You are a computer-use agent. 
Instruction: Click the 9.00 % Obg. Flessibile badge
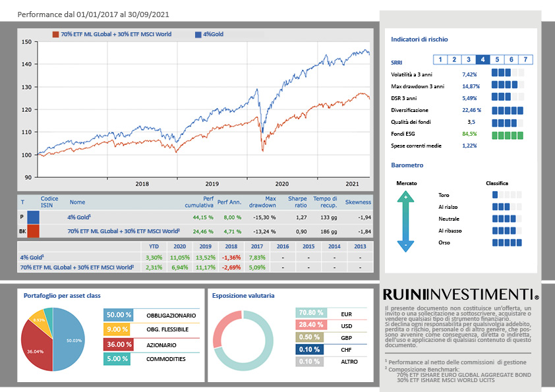[x=117, y=329]
